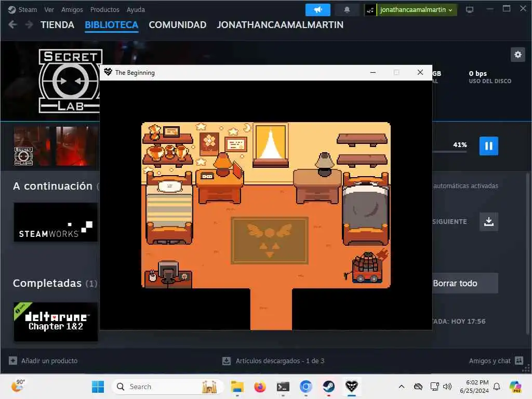Select the Deltarune heart taskbar icon

click(352, 387)
